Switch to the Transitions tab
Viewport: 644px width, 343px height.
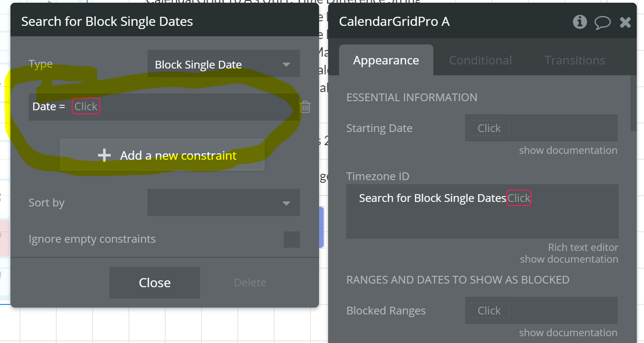pyautogui.click(x=575, y=60)
